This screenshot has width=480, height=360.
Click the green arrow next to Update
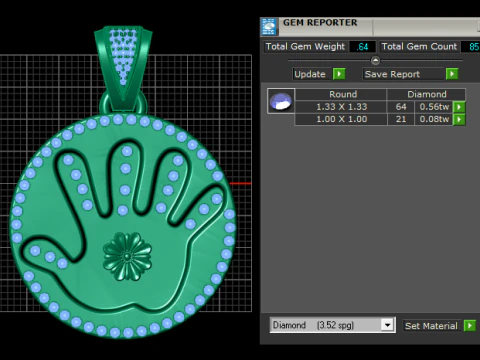coord(339,74)
